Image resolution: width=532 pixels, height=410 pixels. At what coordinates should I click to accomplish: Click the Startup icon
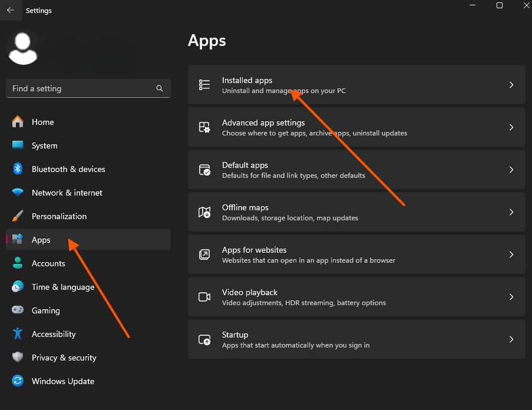click(x=204, y=339)
